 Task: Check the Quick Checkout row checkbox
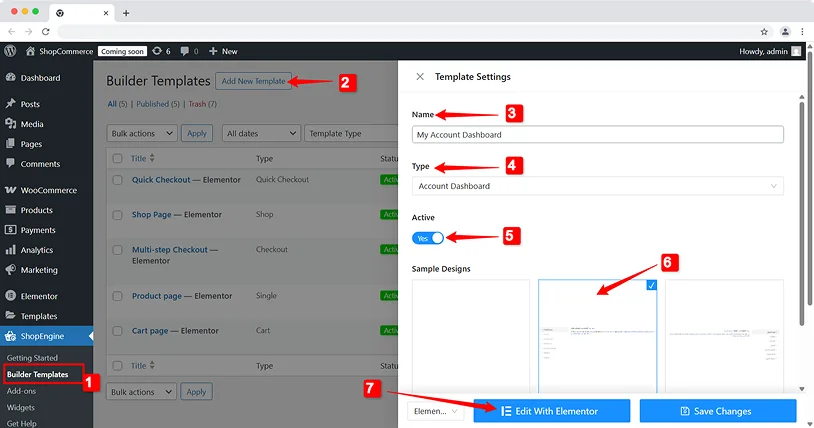coord(117,180)
